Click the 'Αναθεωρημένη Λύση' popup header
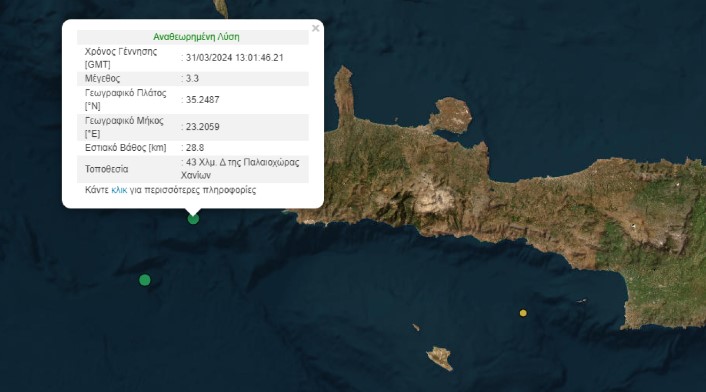Image resolution: width=706 pixels, height=392 pixels. 196,37
